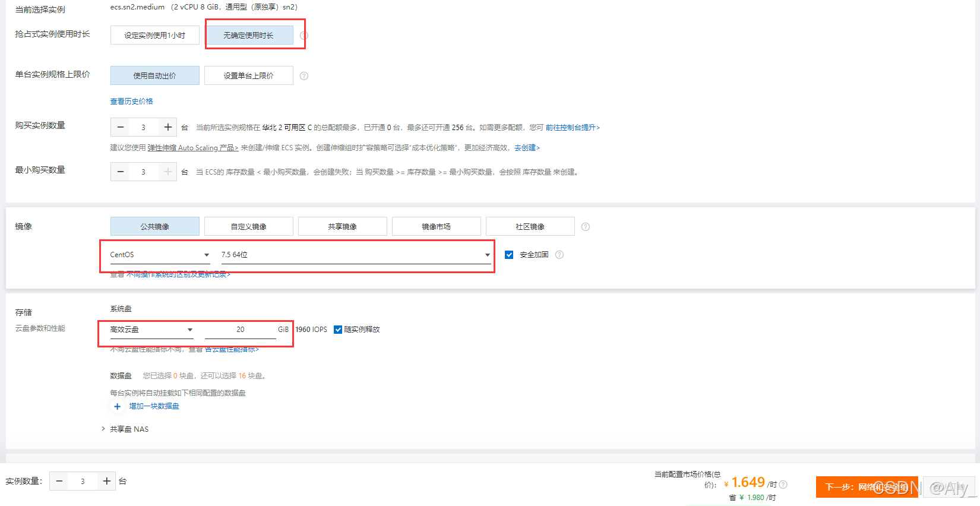Choose 设置单台上限价 pricing option
Image resolution: width=980 pixels, height=506 pixels.
click(249, 75)
